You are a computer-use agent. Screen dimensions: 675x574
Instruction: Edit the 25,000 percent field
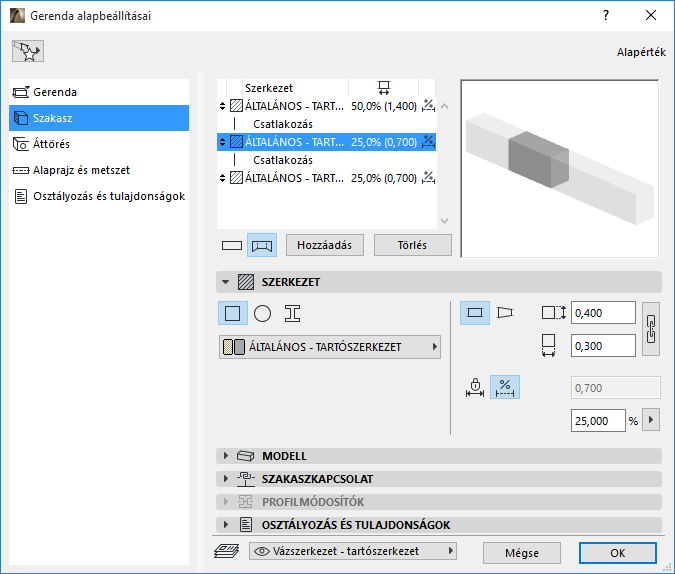click(x=598, y=421)
